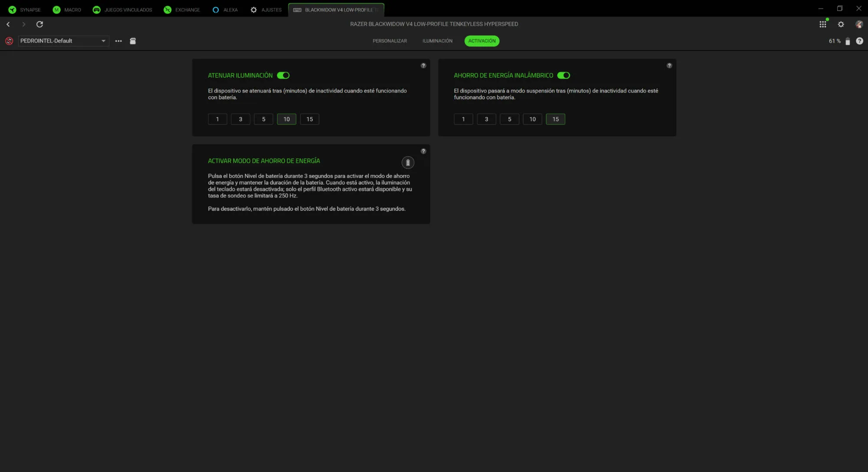The image size is (868, 472).
Task: Toggle Ahorro de Energía Inalámbrico switch
Action: [x=564, y=76]
